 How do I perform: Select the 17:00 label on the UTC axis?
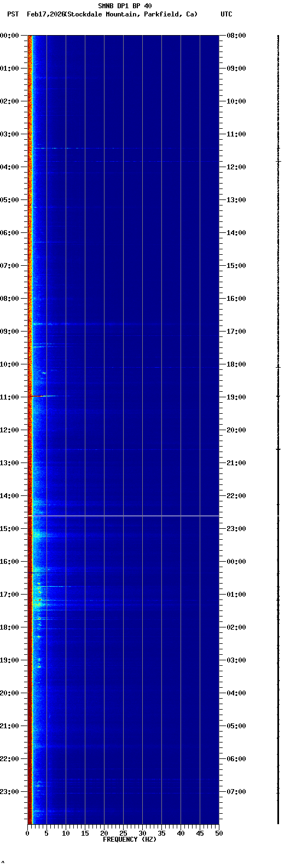236,332
